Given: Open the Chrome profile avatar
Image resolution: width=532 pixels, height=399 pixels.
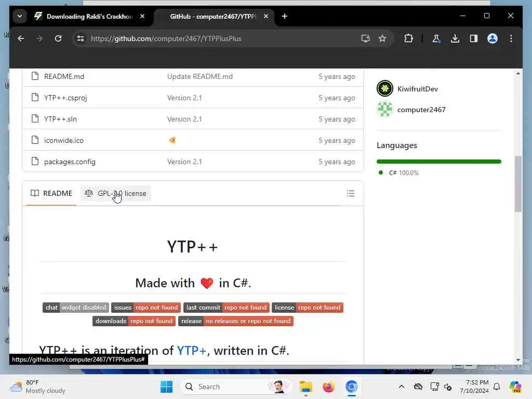Looking at the screenshot, I should pyautogui.click(x=493, y=38).
